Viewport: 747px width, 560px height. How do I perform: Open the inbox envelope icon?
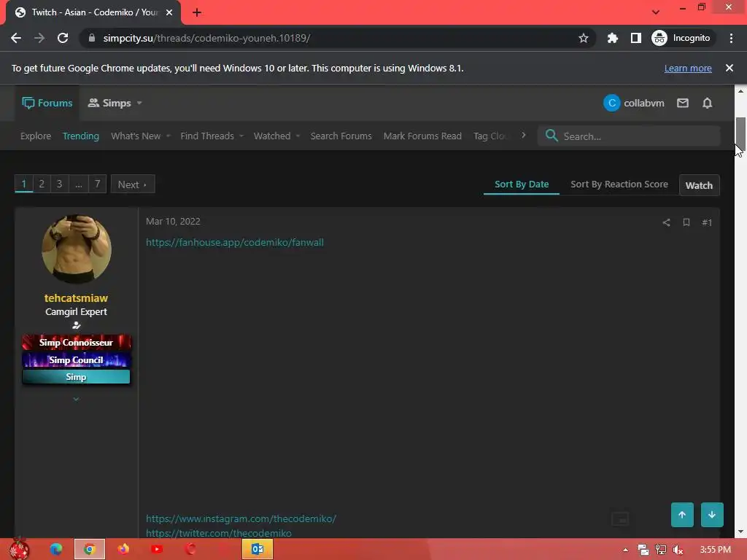click(683, 103)
